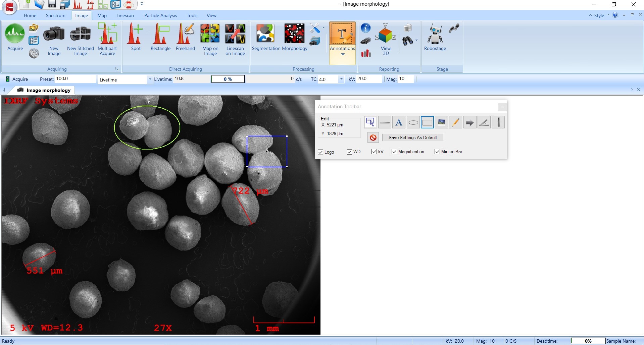This screenshot has width=644, height=345.
Task: Click the Acquire button in status row
Action: pyautogui.click(x=17, y=79)
